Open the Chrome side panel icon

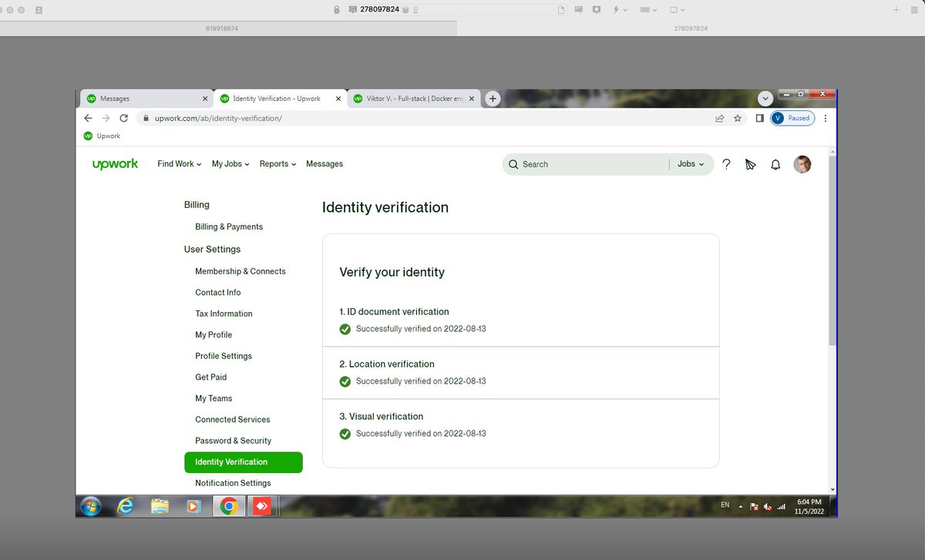(x=759, y=119)
